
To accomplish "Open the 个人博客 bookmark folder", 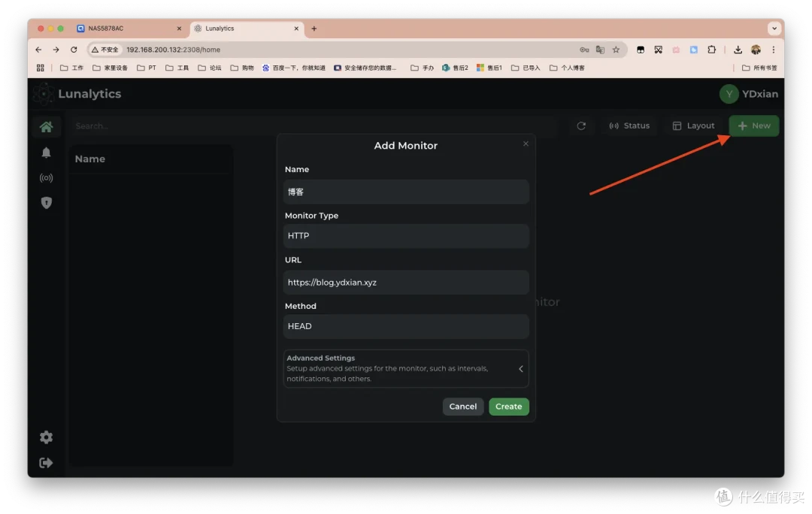I will [567, 68].
